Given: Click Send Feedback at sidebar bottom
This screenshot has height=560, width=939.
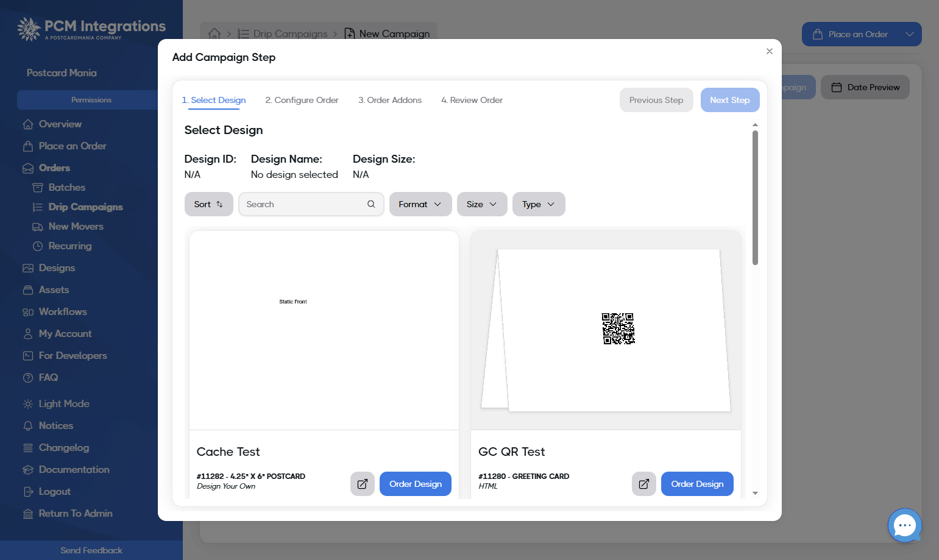Looking at the screenshot, I should click(x=91, y=550).
